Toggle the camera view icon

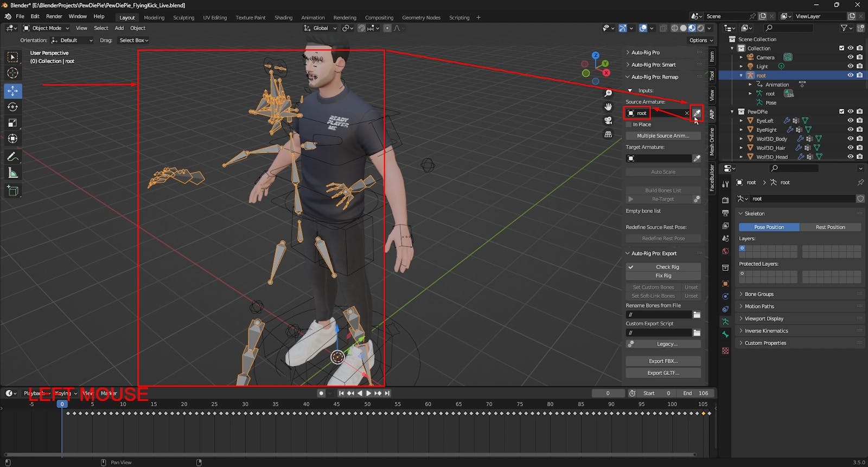click(x=608, y=120)
